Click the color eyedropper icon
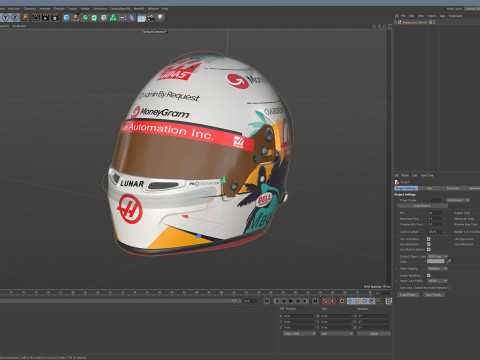Viewport: 480px width, 360px height. [449, 261]
